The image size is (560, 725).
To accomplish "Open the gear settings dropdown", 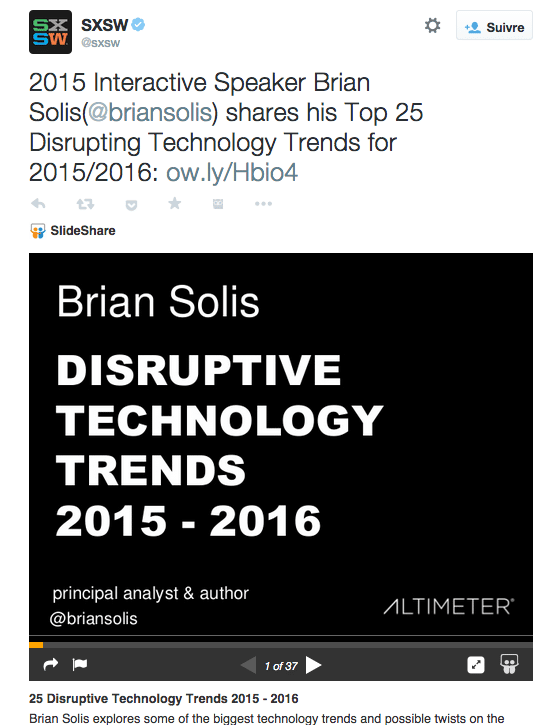I will (x=432, y=25).
